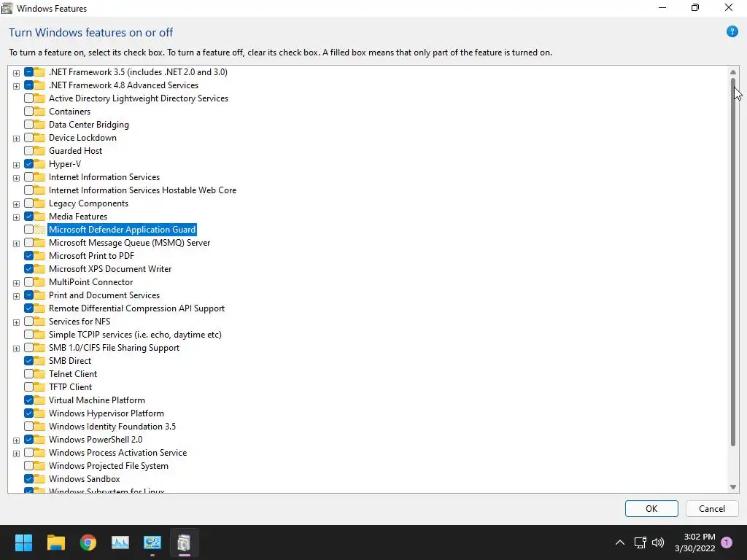Uncheck Microsoft Print to PDF
This screenshot has height=560, width=747.
(x=28, y=256)
